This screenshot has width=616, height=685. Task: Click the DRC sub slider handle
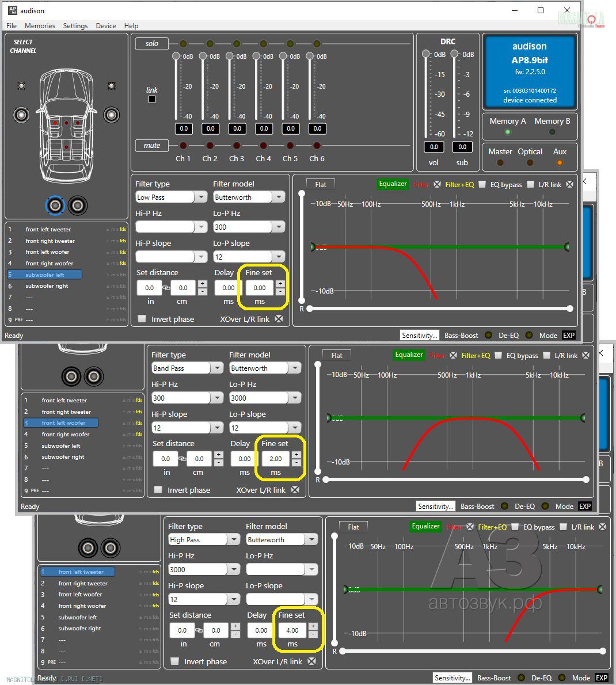coord(454,54)
